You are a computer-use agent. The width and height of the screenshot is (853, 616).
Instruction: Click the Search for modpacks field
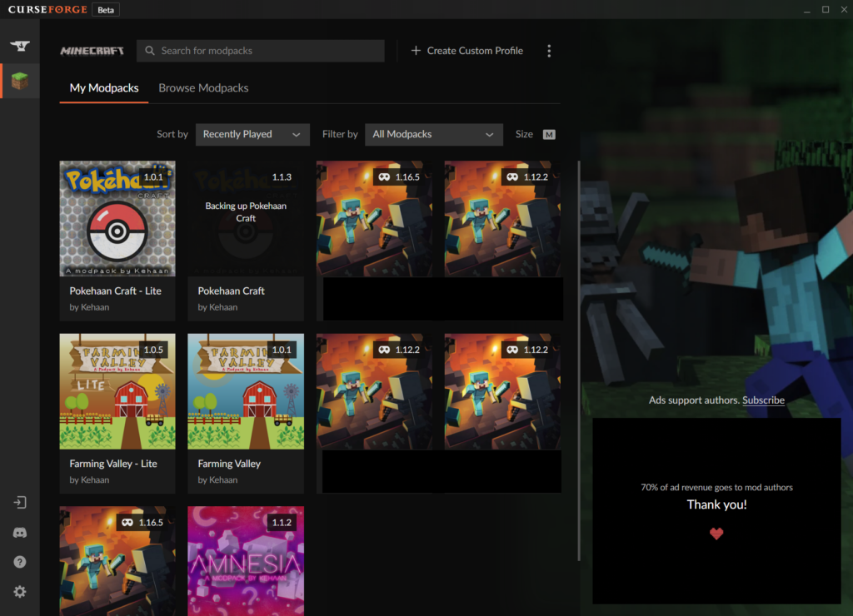pos(261,51)
